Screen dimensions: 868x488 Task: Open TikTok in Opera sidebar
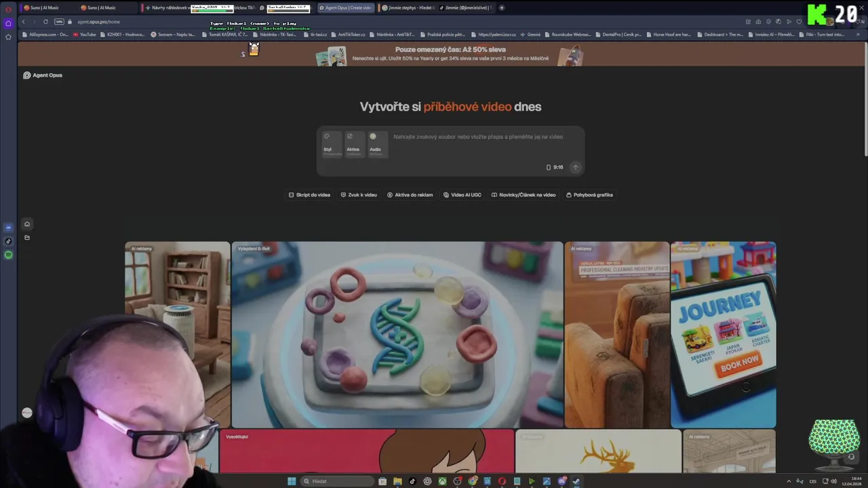[x=8, y=241]
